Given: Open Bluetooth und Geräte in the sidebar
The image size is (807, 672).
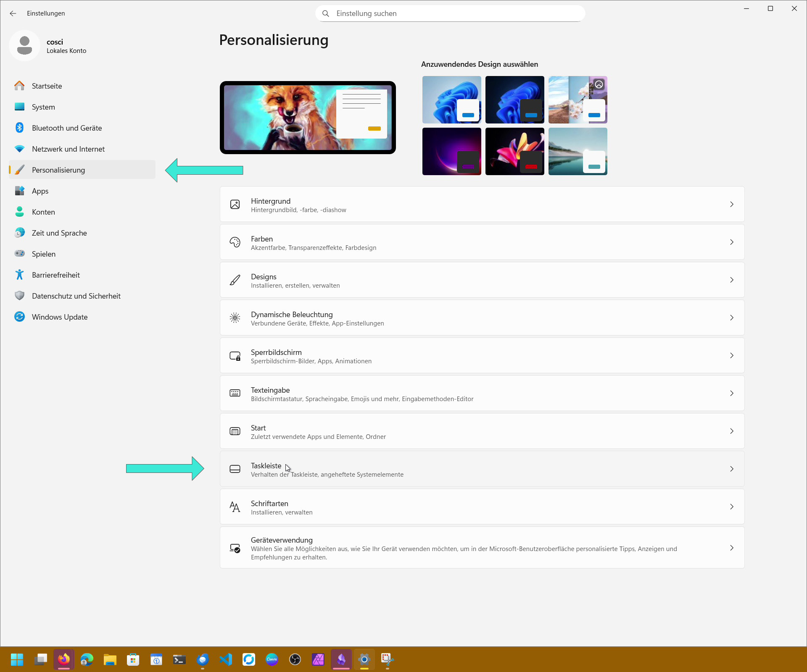Looking at the screenshot, I should (x=67, y=128).
